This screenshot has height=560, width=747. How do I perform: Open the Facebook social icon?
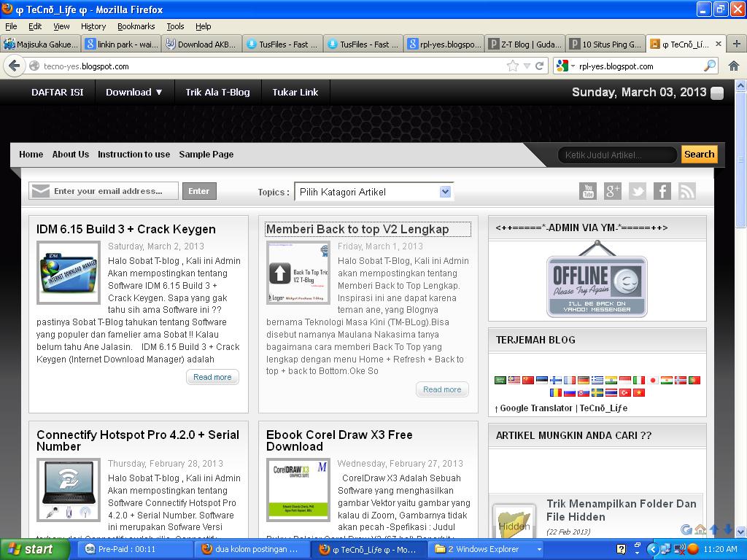pyautogui.click(x=662, y=192)
